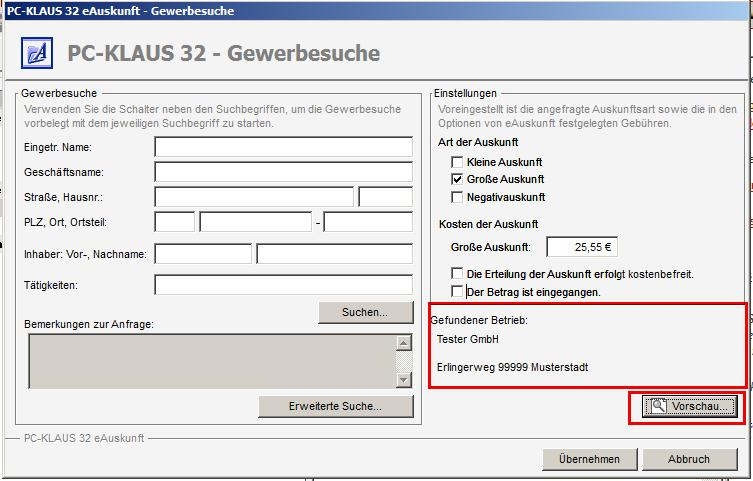The width and height of the screenshot is (753, 481).
Task: Tick the Negativauskunft checkbox
Action: 458,197
